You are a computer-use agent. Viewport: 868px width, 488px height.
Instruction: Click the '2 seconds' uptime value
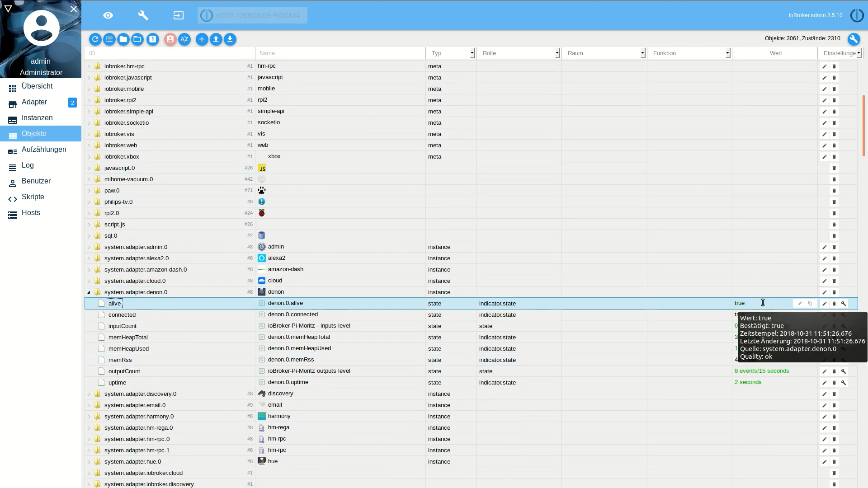pyautogui.click(x=748, y=382)
